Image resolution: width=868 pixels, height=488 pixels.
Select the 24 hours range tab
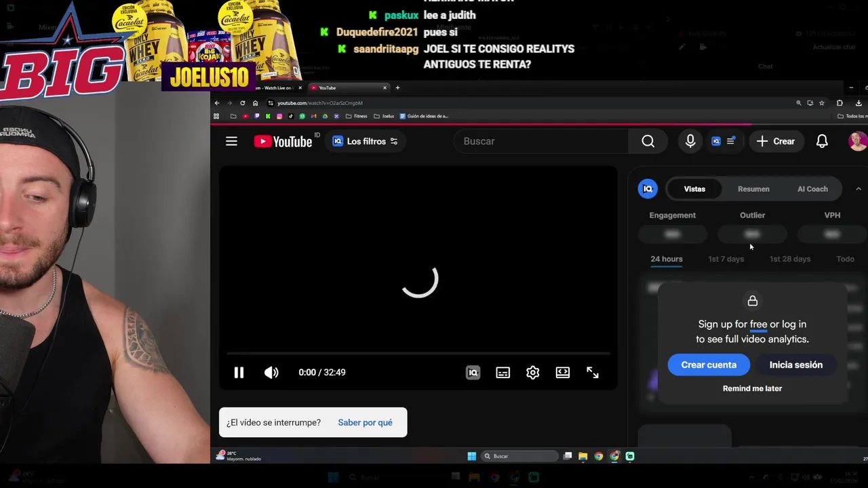point(667,259)
